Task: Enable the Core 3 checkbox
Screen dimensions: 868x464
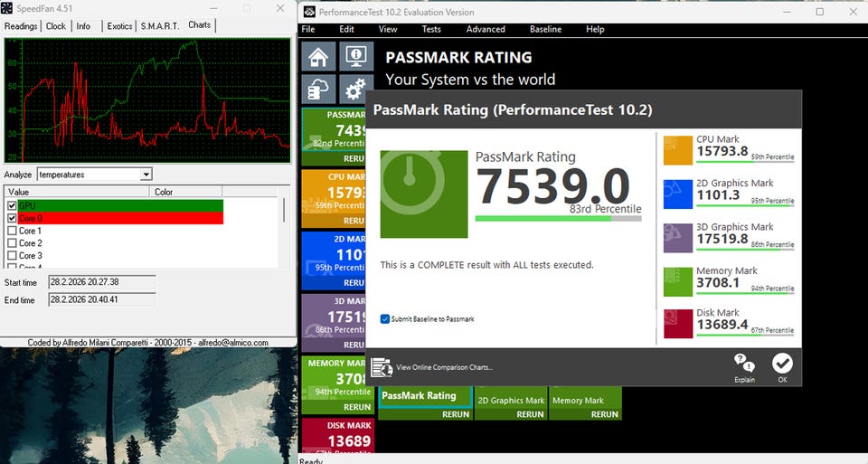Action: coord(12,255)
